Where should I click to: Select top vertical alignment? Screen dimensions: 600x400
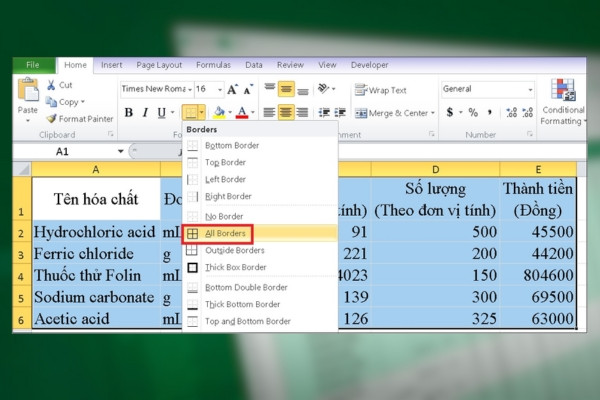270,89
